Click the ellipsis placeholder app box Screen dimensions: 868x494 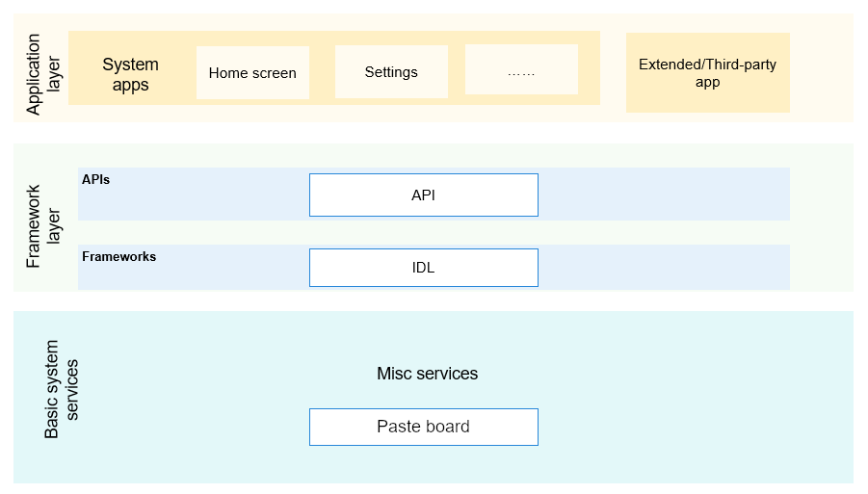(x=521, y=69)
